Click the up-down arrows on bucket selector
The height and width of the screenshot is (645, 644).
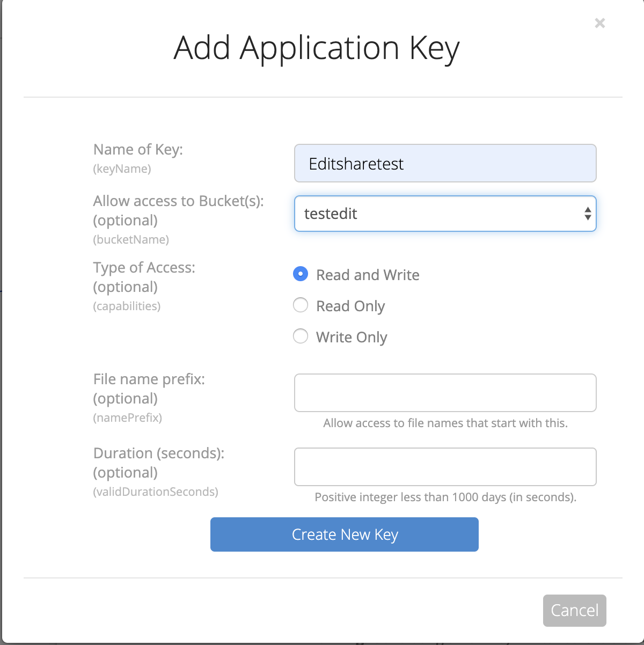coord(588,214)
